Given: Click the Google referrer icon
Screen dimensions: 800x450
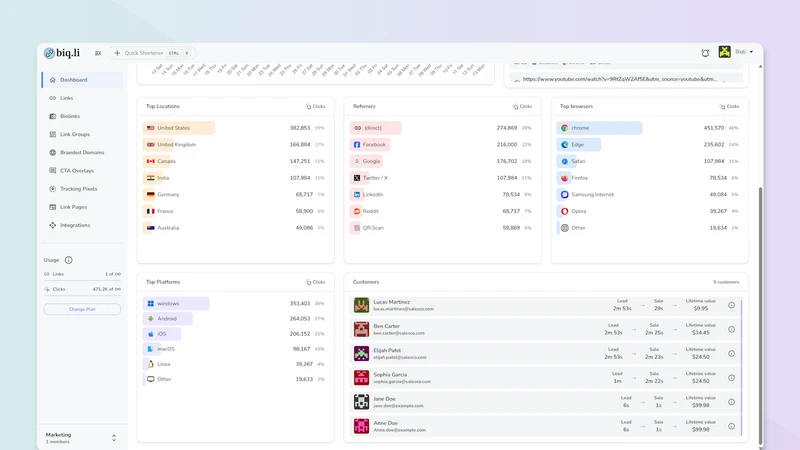Looking at the screenshot, I should click(357, 161).
